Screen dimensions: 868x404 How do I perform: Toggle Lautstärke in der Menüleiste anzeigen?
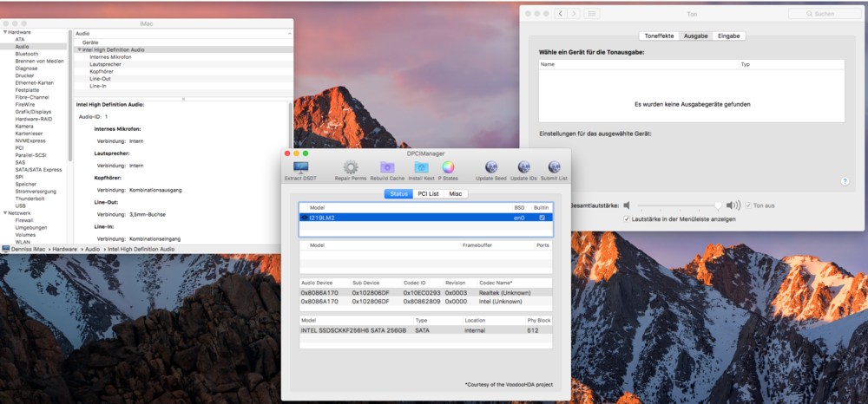(x=627, y=219)
